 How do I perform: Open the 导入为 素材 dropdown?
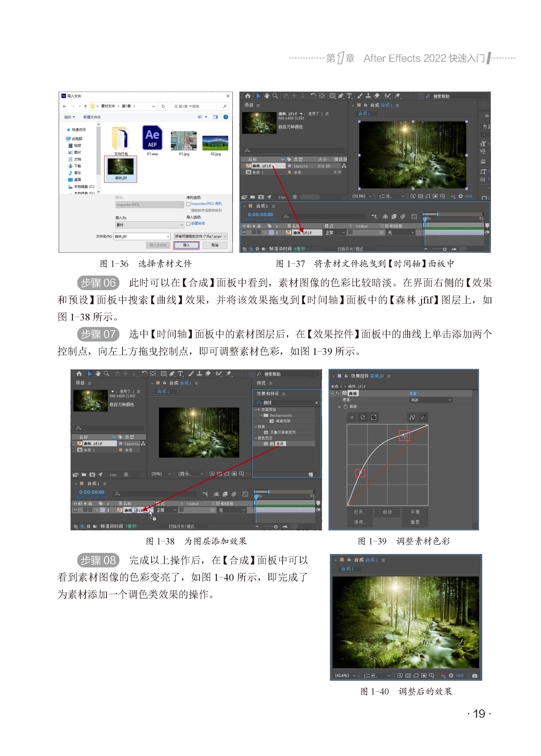pos(149,225)
